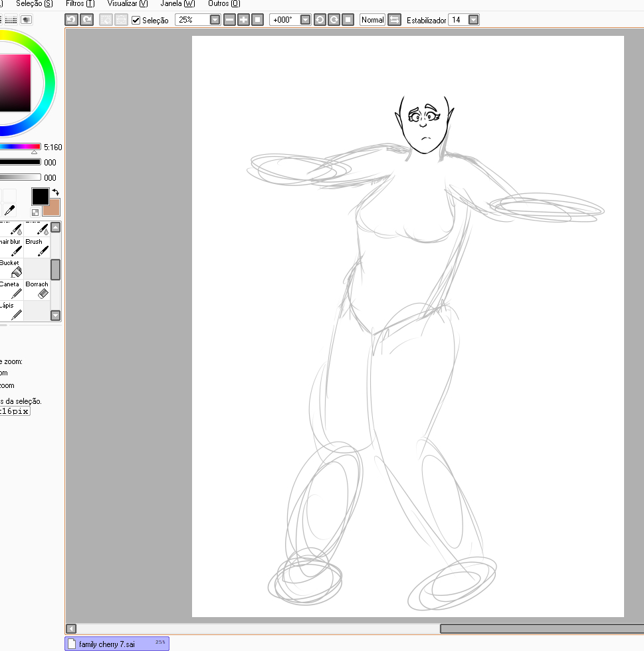Select the Caneta pen tool

(x=11, y=290)
